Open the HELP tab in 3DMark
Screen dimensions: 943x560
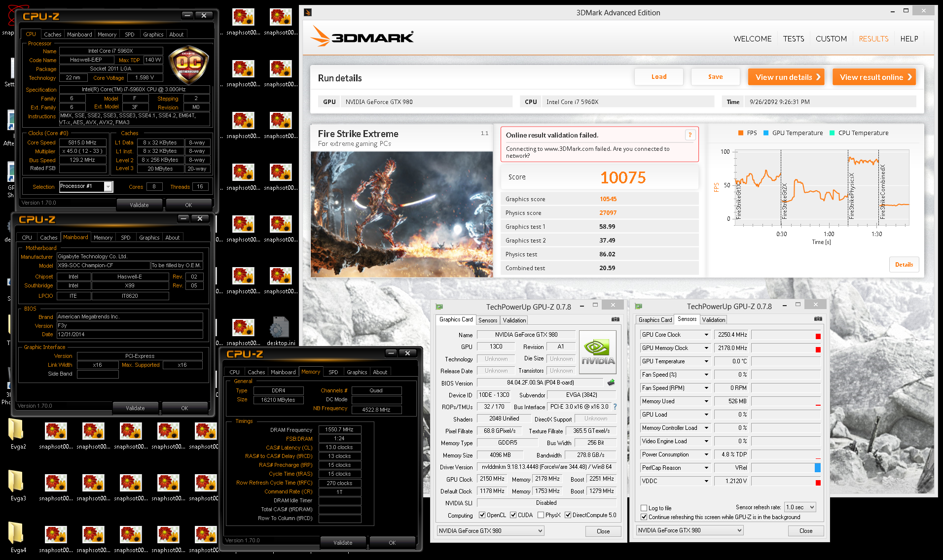click(x=909, y=39)
